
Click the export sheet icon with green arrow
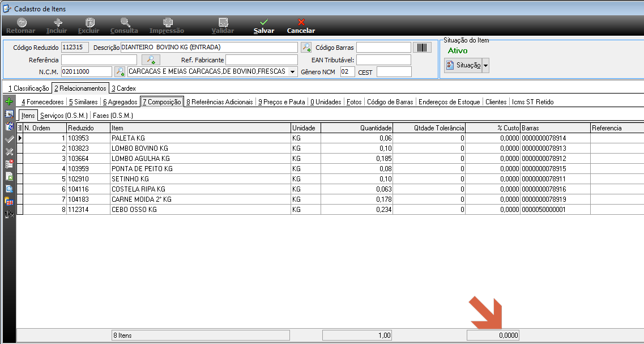coord(8,177)
